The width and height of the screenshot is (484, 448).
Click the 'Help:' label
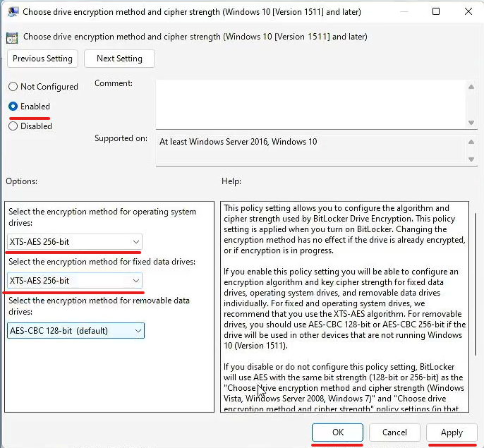coord(231,181)
